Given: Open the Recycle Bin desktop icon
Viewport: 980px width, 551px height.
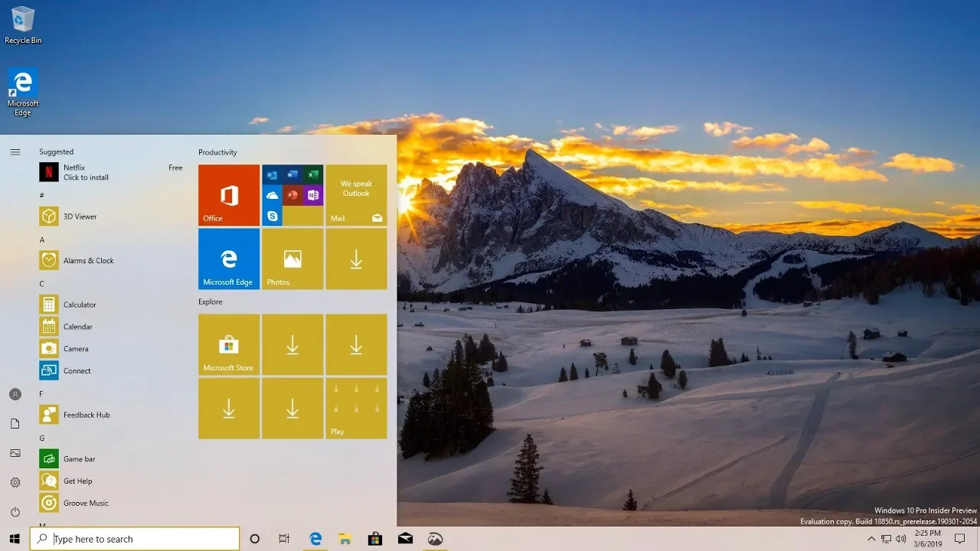Looking at the screenshot, I should [x=23, y=25].
